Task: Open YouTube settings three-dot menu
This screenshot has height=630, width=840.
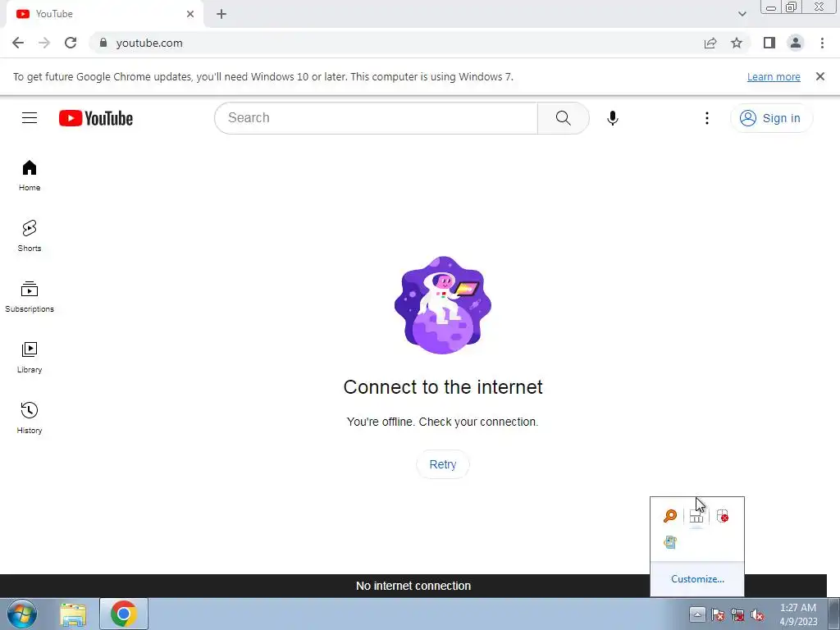Action: click(x=706, y=118)
